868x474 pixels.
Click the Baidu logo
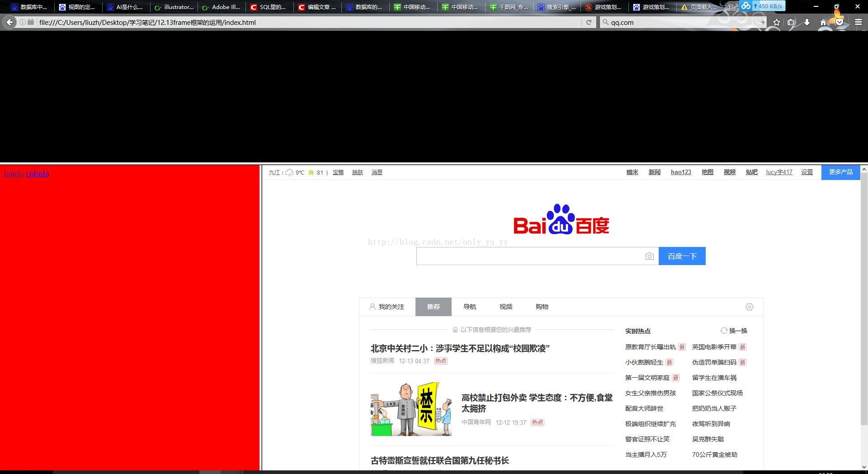(561, 219)
